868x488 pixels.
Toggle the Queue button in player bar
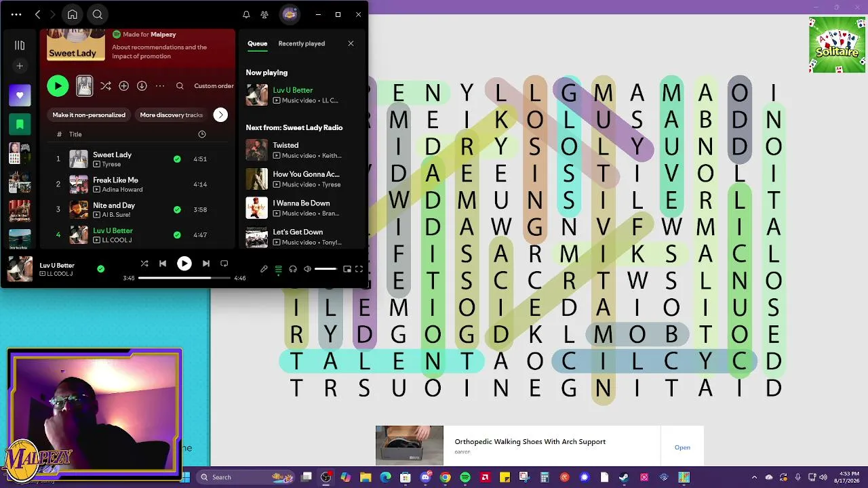[x=278, y=269]
